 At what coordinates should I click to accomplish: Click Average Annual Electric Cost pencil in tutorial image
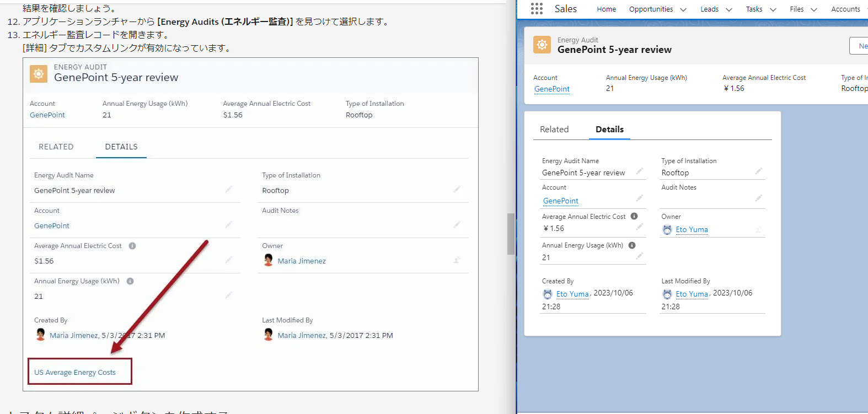click(x=229, y=260)
